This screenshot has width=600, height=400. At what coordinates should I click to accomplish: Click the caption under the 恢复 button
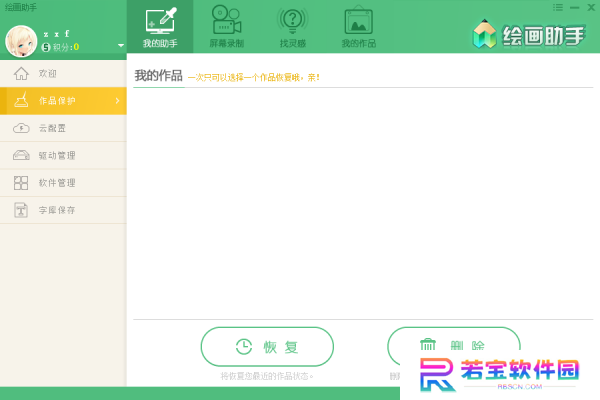267,376
